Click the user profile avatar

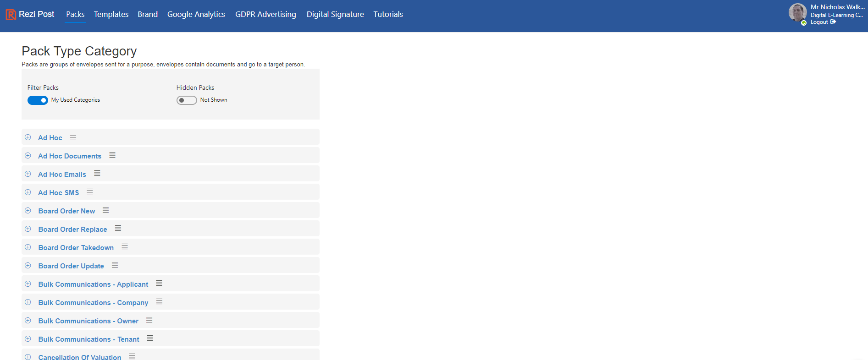pos(797,12)
